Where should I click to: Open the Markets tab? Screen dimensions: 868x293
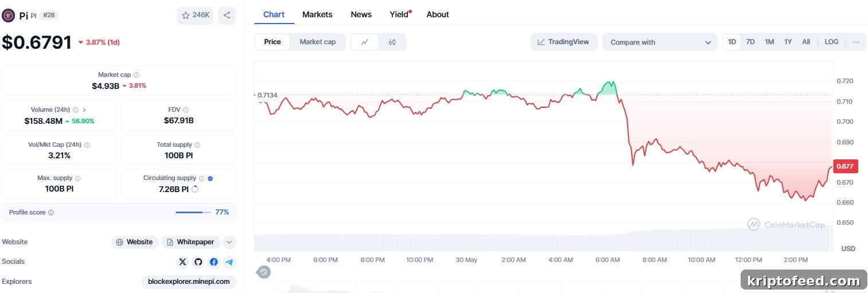(317, 14)
